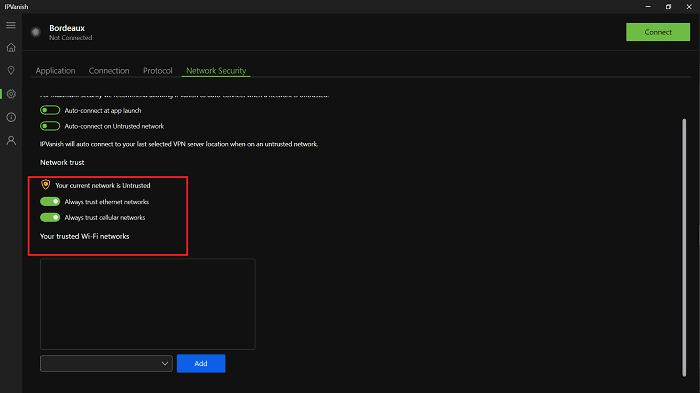Switch to the Application tab
Viewport: 700px width, 393px height.
[55, 71]
